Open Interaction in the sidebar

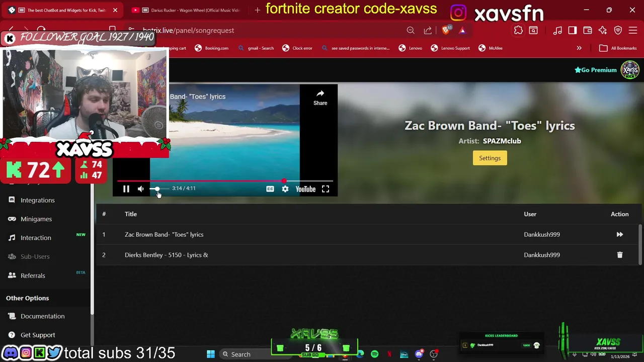click(36, 238)
